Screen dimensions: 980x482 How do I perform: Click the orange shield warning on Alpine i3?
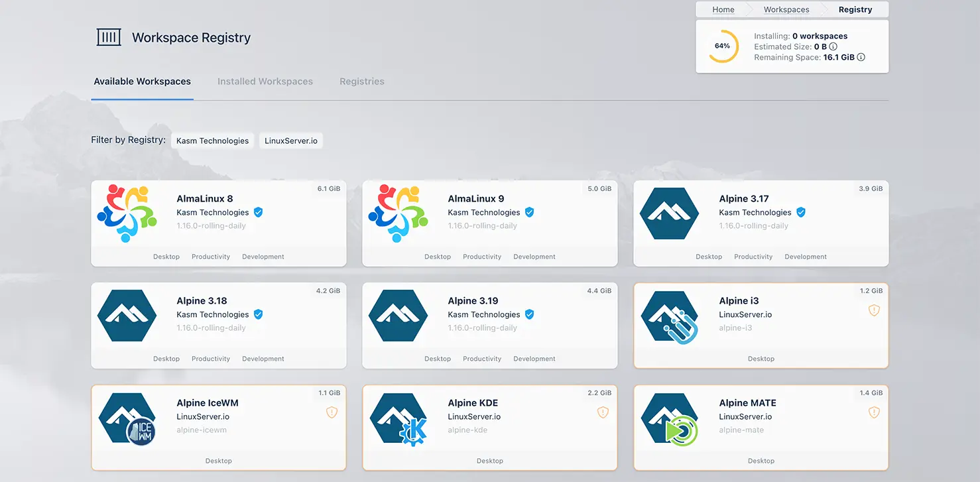[x=874, y=310]
